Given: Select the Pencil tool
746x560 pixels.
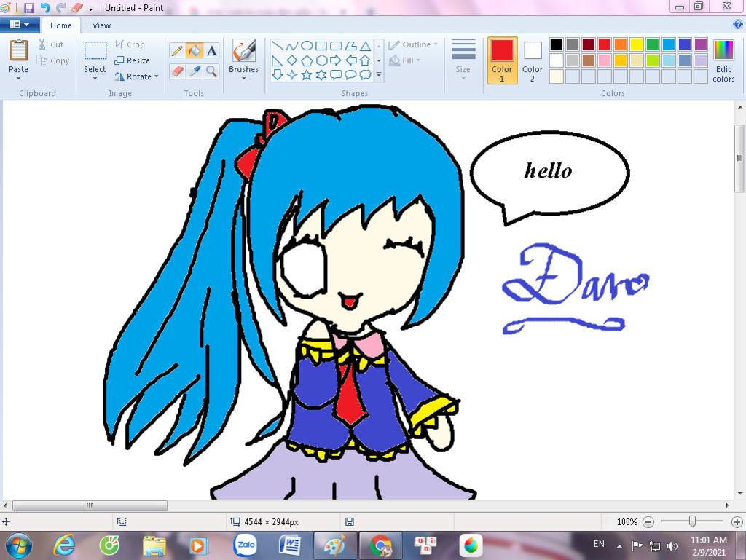Looking at the screenshot, I should 177,50.
